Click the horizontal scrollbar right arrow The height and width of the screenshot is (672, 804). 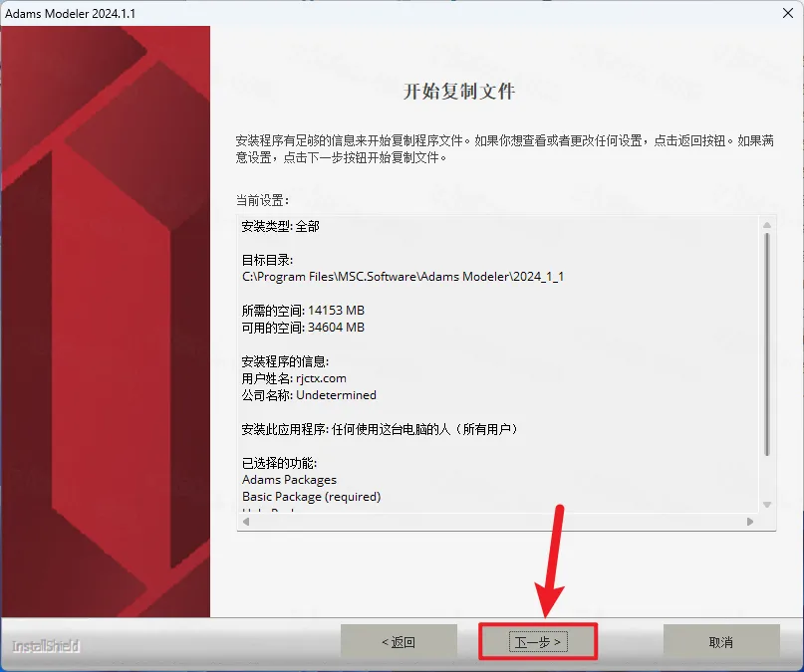(x=750, y=521)
